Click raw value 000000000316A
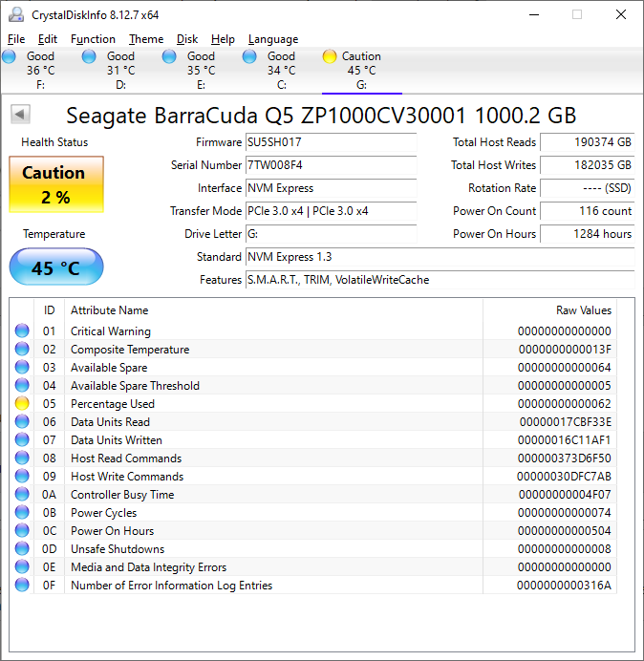This screenshot has height=661, width=644. 565,586
